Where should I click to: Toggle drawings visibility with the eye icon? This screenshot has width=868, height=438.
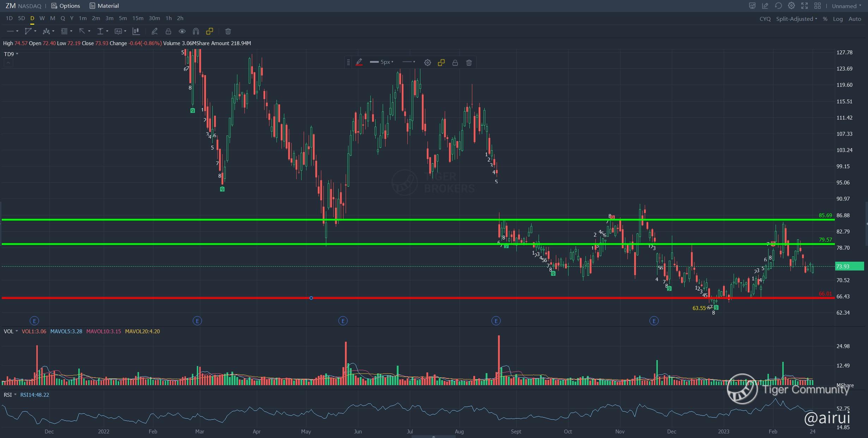point(182,31)
